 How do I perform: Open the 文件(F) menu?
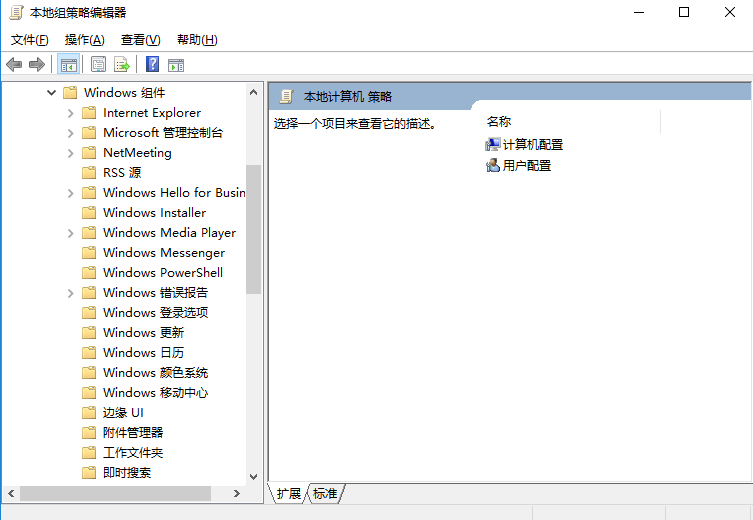pos(30,40)
